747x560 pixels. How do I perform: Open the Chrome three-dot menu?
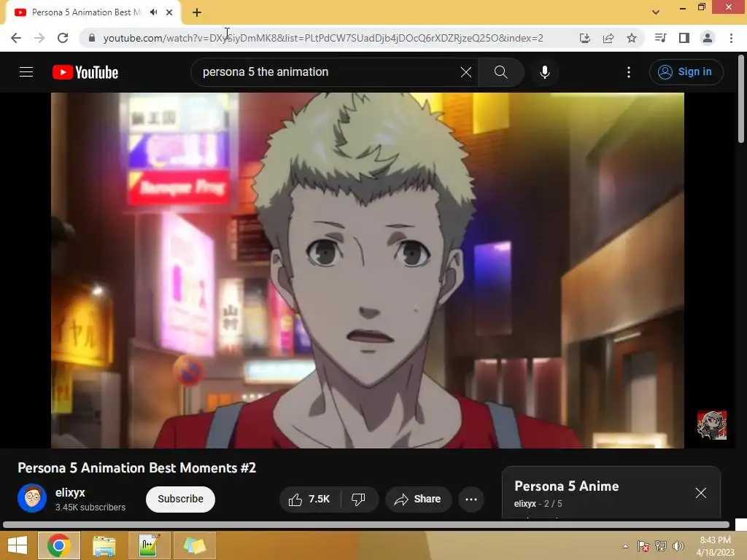(x=731, y=38)
